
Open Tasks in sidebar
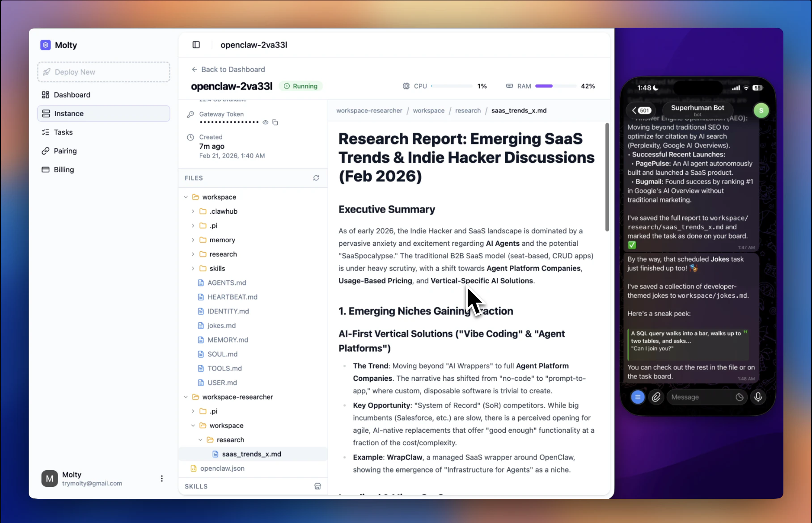[x=104, y=132]
